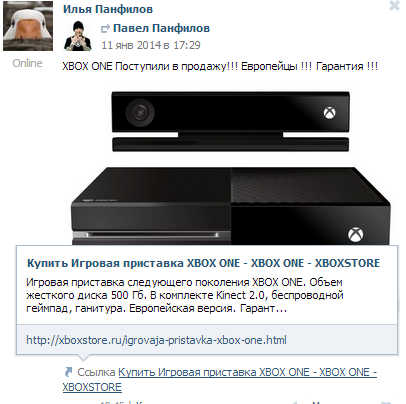Click the repost arrow icon beside Павел Панфилов
The height and width of the screenshot is (404, 406).
coord(105,29)
